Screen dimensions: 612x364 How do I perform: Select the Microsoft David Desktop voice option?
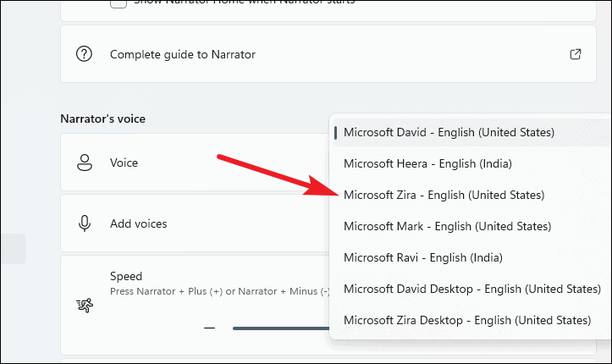point(471,289)
